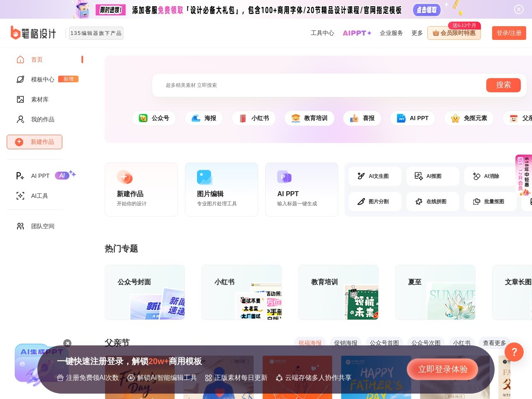Open the 图片编辑 card

[x=222, y=190]
